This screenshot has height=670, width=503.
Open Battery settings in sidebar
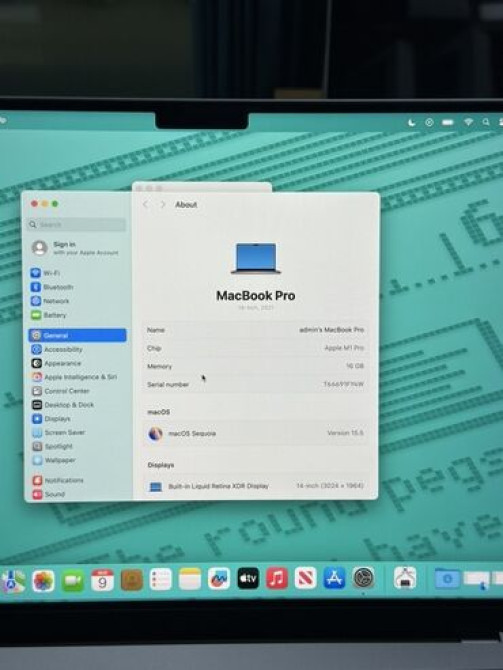[49, 315]
